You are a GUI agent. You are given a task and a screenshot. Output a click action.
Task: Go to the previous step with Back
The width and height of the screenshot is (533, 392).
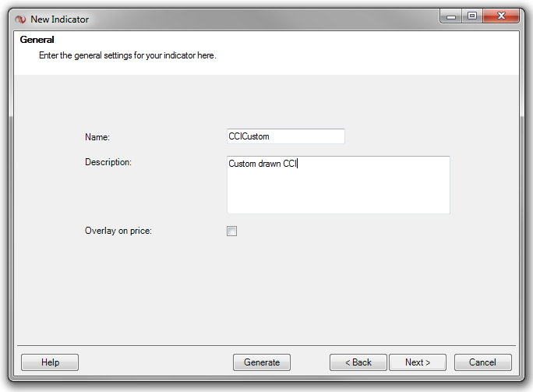(358, 362)
